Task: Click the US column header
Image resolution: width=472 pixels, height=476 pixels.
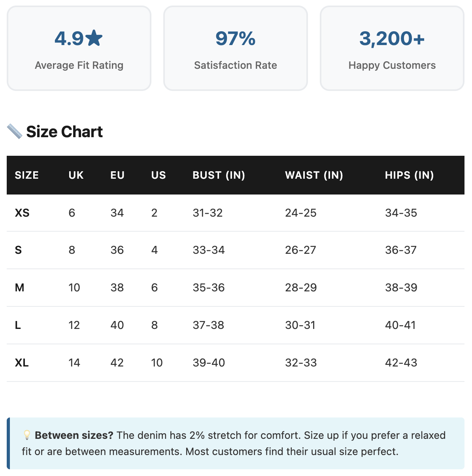Action: 159,175
